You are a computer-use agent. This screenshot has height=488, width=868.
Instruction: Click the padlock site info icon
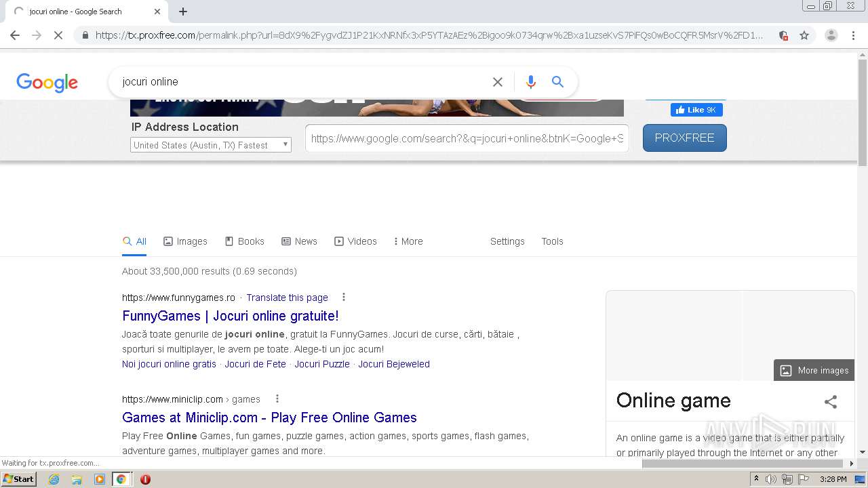point(85,35)
